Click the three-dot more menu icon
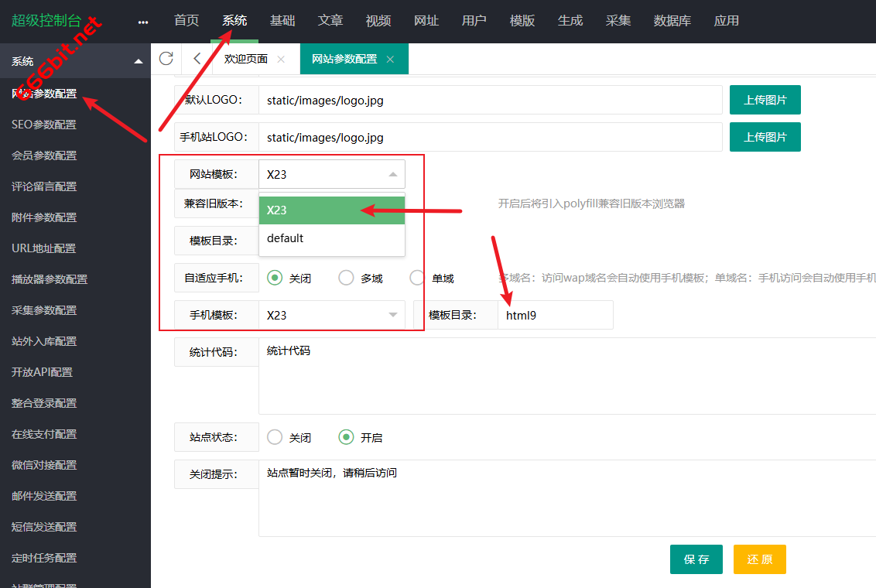876x588 pixels. (142, 22)
